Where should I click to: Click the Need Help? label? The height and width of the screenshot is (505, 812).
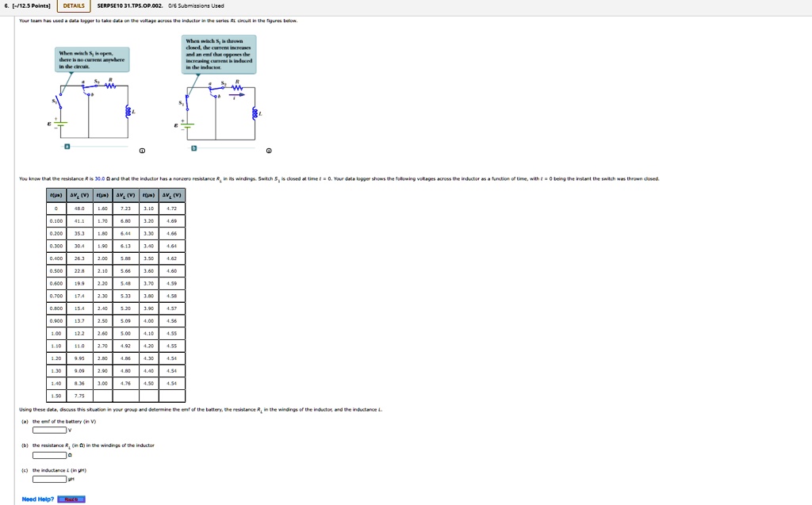click(x=38, y=499)
